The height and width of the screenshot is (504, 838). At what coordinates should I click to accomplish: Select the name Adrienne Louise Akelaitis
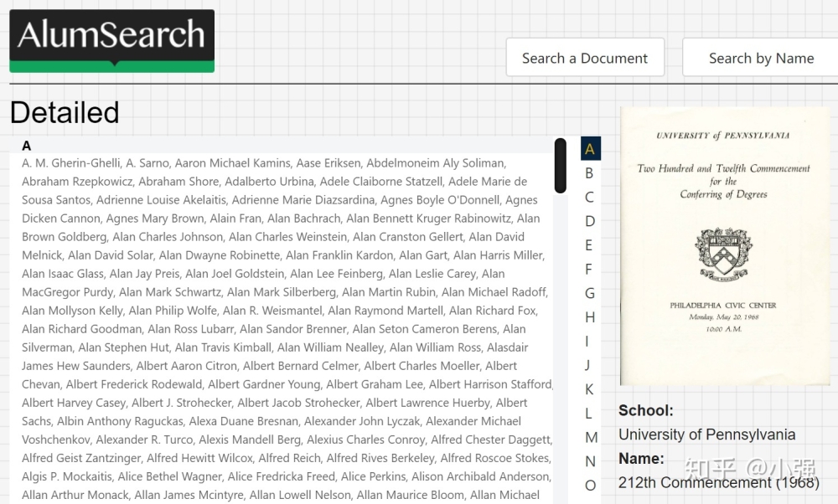pos(161,200)
